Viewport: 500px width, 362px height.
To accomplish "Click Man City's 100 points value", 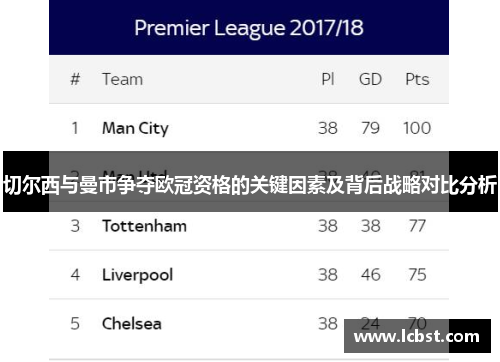I will pos(417,128).
